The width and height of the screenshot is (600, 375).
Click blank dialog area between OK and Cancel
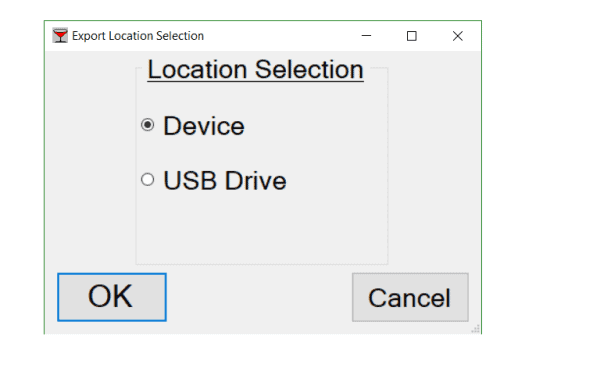[x=259, y=297]
